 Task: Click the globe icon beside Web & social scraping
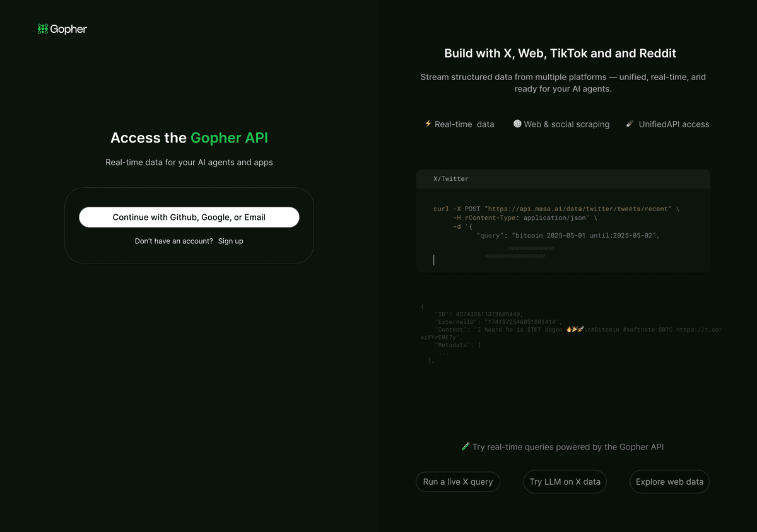[x=517, y=124]
